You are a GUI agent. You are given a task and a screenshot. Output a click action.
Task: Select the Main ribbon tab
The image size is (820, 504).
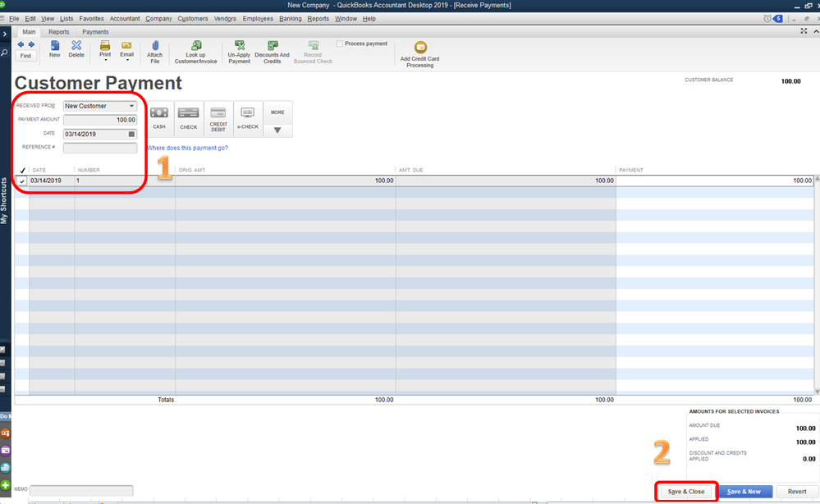click(x=29, y=32)
